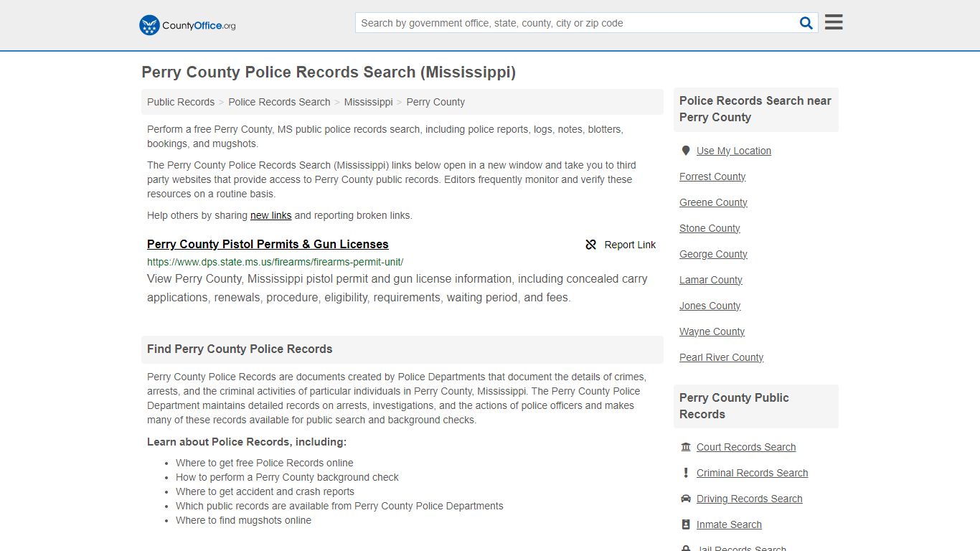Click the broken link Report icon
Viewport: 980px width, 551px height.
point(591,245)
